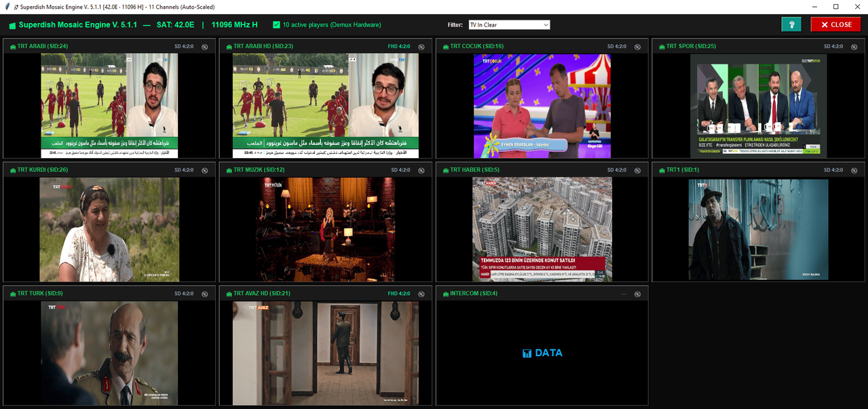The height and width of the screenshot is (409, 868).
Task: Click the round mute icon on the TRT1 panel
Action: click(x=854, y=170)
